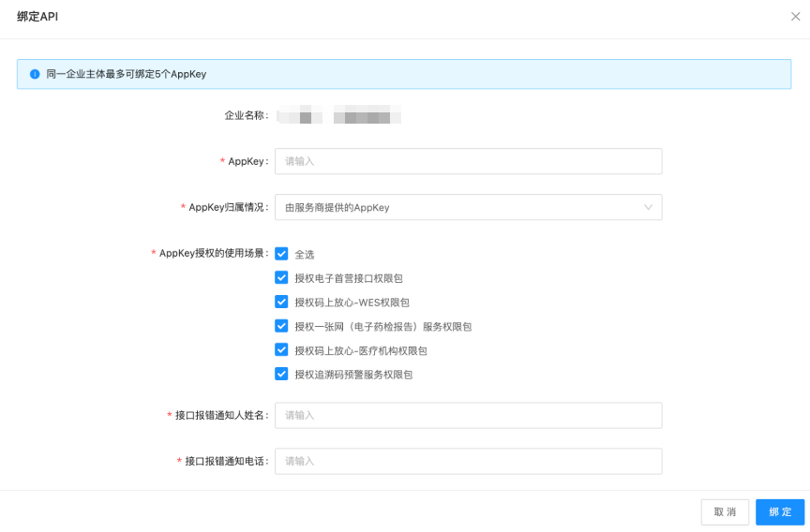Uncheck 授权电子首营接口权限包

(281, 278)
